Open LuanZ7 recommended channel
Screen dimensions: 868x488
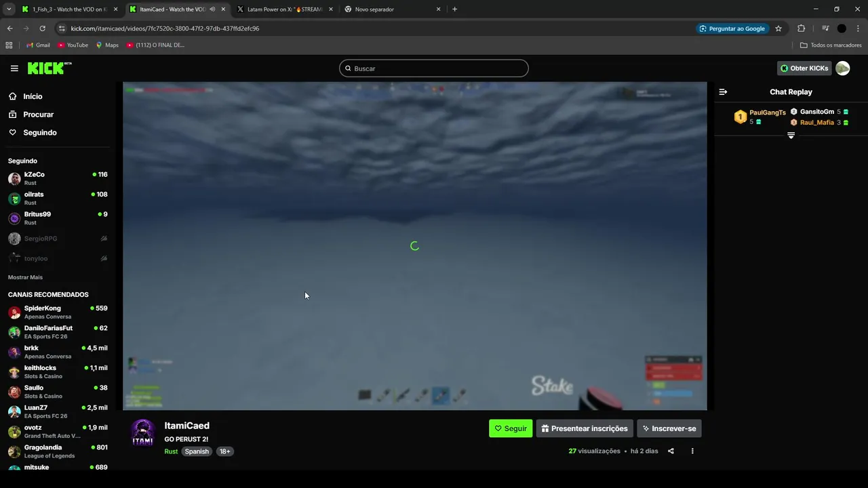58,411
